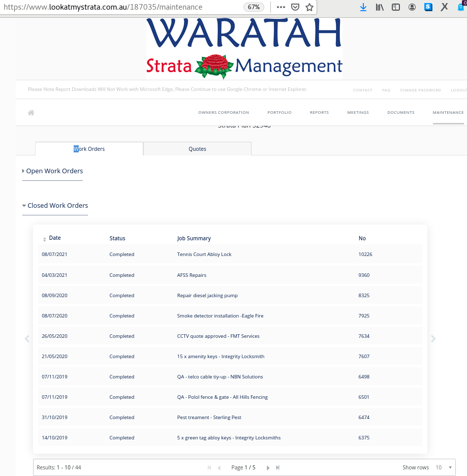Sort the table by Date column

54,238
